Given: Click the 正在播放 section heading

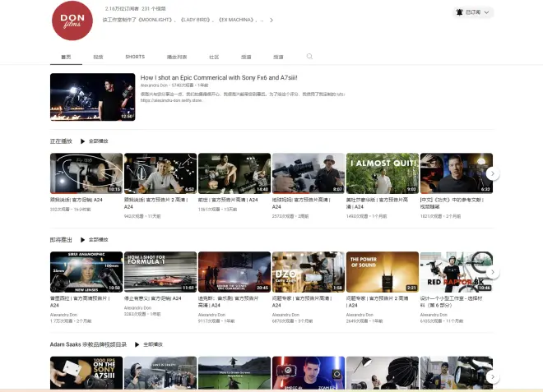Looking at the screenshot, I should tap(61, 141).
